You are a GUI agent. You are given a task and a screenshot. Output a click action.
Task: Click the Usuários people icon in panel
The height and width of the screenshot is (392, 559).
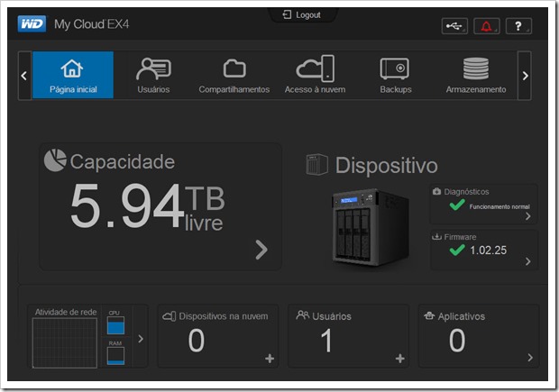pyautogui.click(x=303, y=315)
